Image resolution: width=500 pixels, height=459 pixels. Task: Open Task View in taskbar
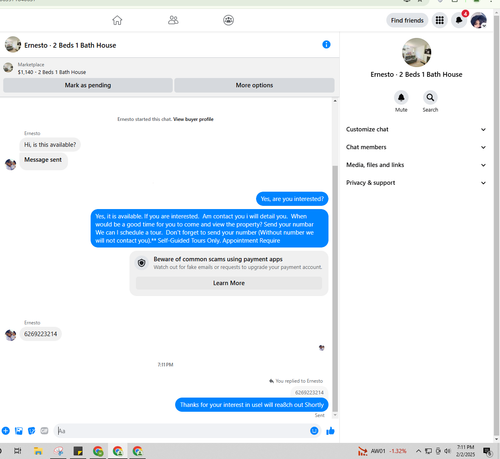[18, 451]
